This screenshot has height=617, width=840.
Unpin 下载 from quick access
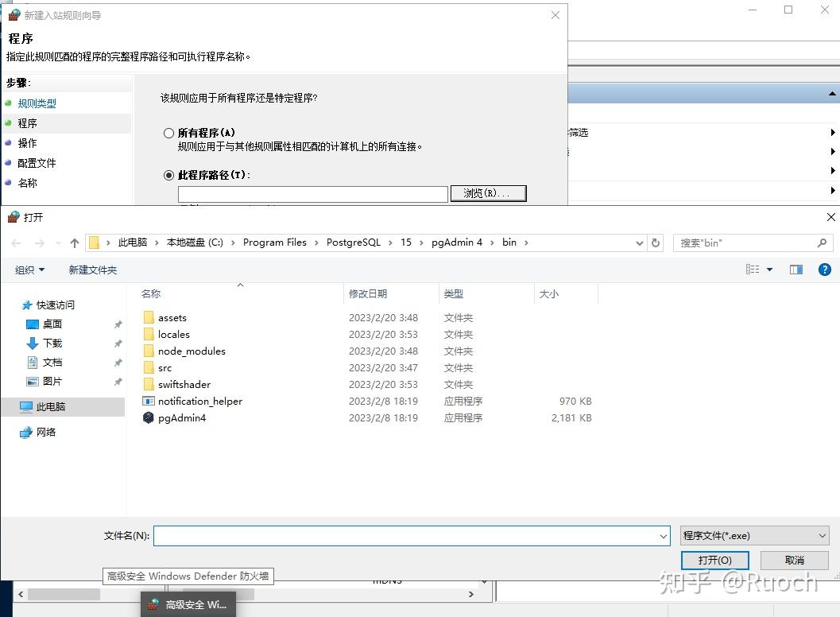coord(118,343)
